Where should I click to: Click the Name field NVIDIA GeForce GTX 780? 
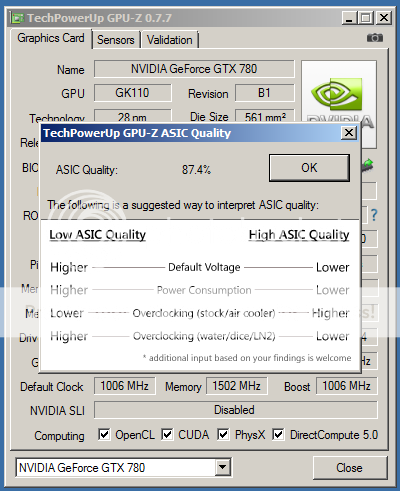(194, 69)
